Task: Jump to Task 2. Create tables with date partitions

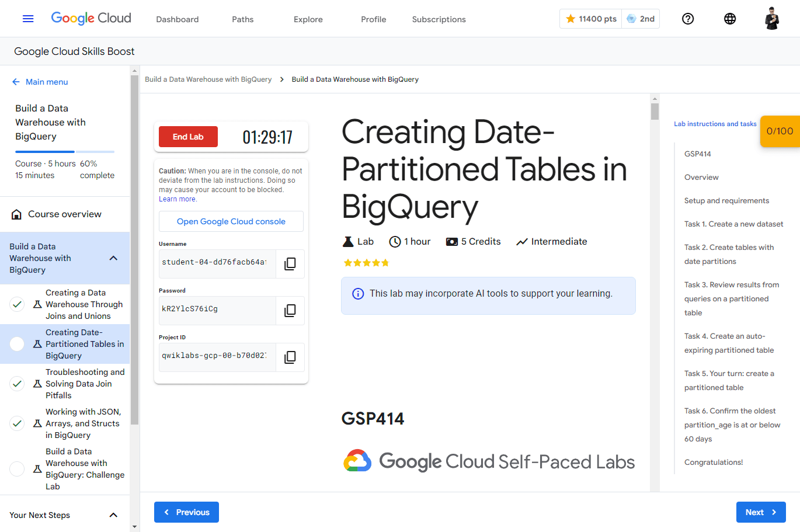Action: [729, 255]
